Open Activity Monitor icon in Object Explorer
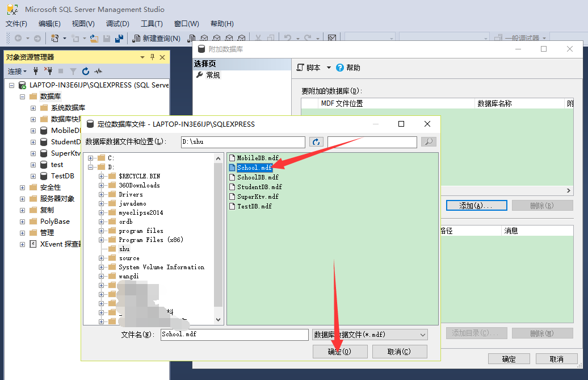The height and width of the screenshot is (380, 588). (x=97, y=71)
